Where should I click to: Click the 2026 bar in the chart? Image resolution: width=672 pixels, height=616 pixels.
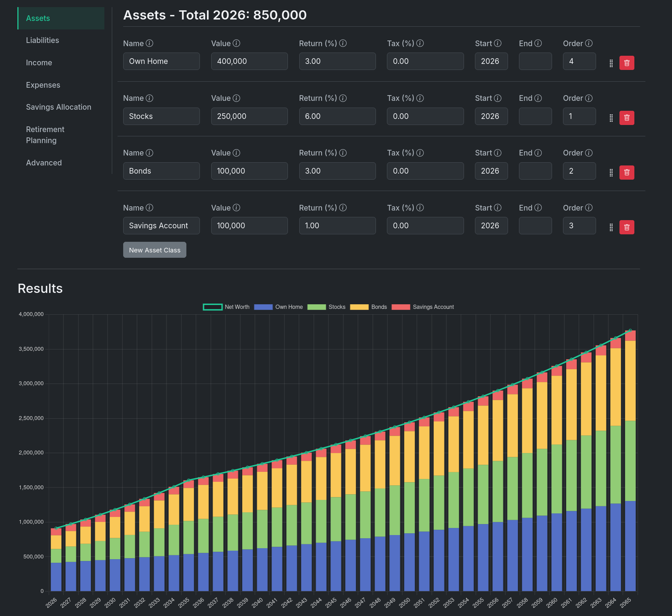[56, 560]
